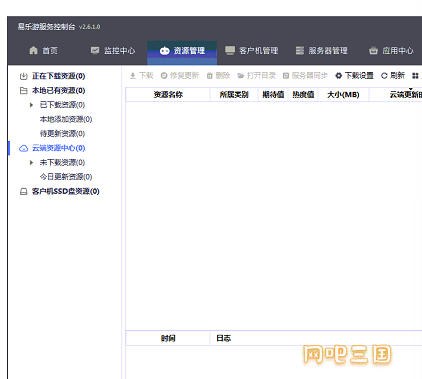Click the 修复更新 repair icon

[164, 76]
